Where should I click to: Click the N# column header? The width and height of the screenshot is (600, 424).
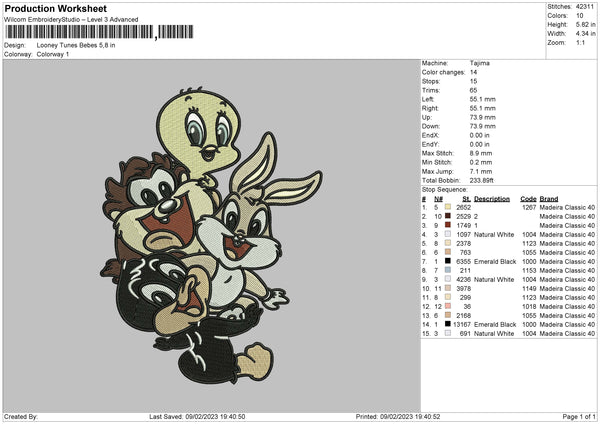click(439, 199)
